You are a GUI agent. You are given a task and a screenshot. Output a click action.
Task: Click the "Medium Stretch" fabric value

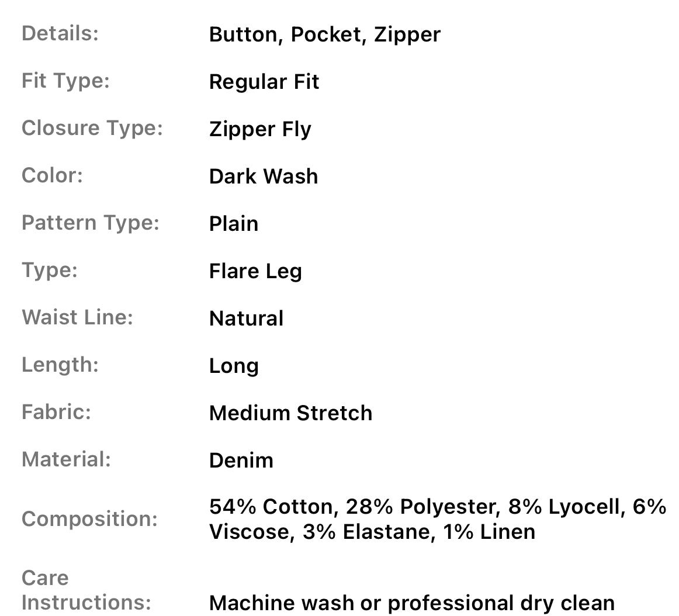pos(290,413)
